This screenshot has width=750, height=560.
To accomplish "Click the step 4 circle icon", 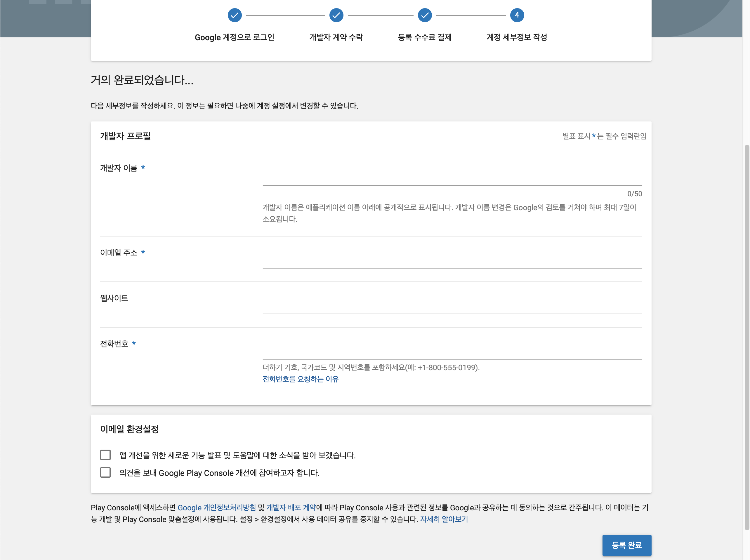I will click(x=517, y=15).
